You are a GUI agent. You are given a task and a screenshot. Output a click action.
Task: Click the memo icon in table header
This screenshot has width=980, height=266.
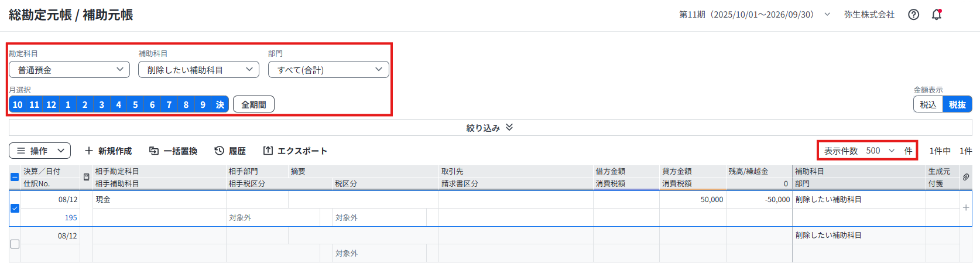click(x=87, y=177)
